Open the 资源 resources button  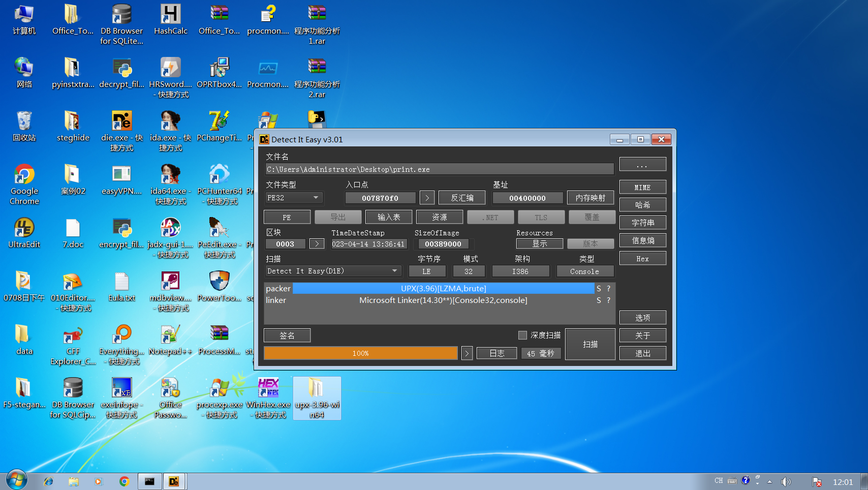440,217
